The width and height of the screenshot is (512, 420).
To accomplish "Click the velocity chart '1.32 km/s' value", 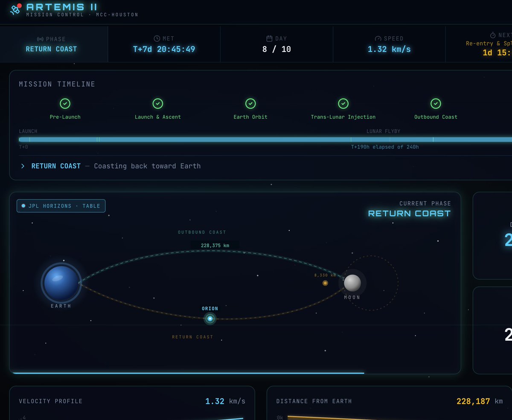I will (x=225, y=401).
